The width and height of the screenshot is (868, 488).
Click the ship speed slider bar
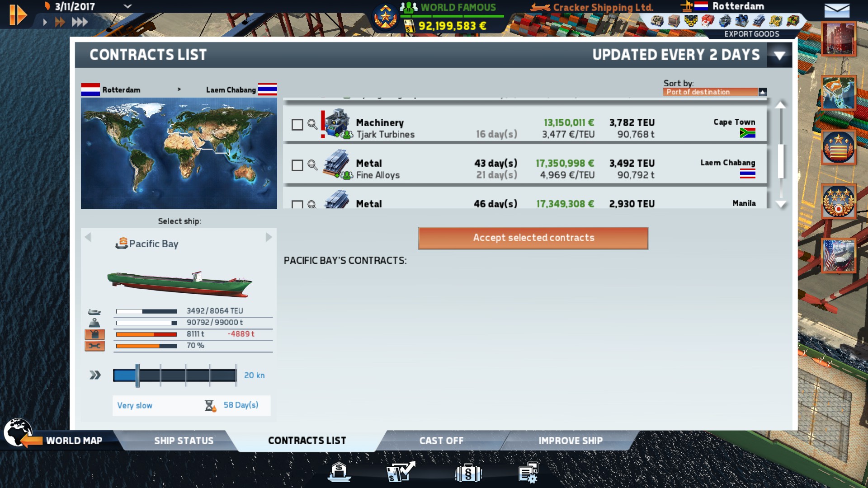(x=175, y=375)
